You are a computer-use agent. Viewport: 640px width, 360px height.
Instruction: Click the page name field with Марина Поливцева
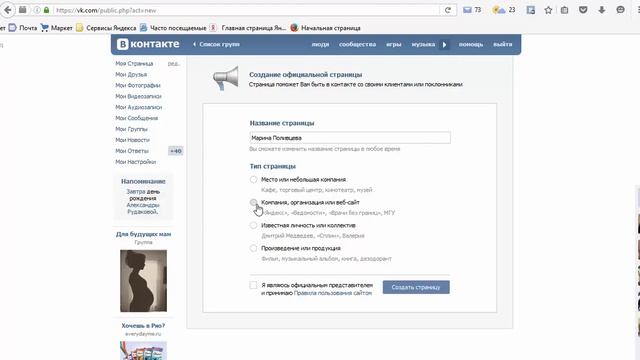350,138
